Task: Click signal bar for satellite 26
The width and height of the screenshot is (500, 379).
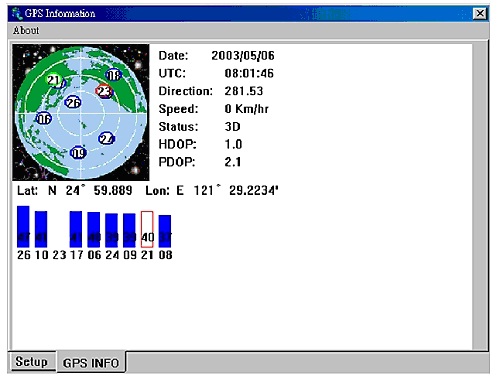Action: [x=23, y=227]
